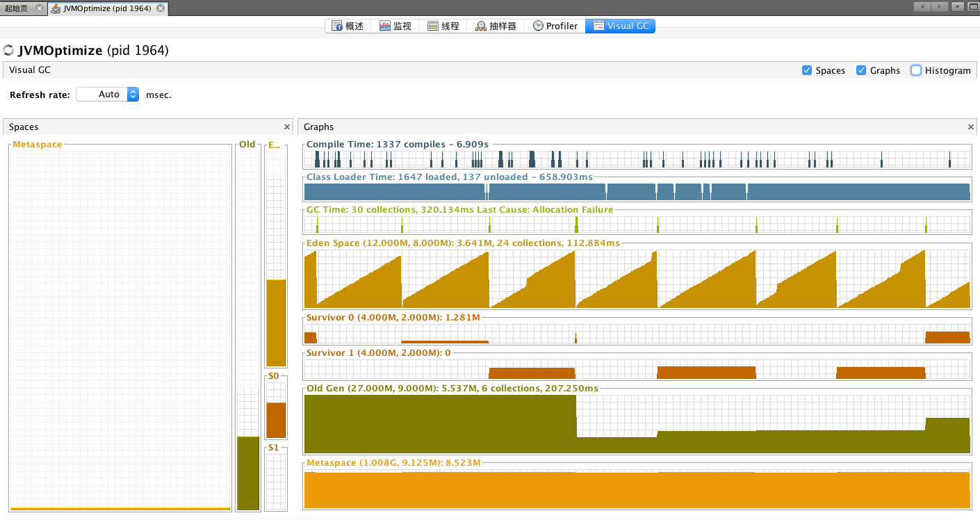Open the Refresh rate Auto dropdown
This screenshot has height=520, width=980.
tap(108, 95)
